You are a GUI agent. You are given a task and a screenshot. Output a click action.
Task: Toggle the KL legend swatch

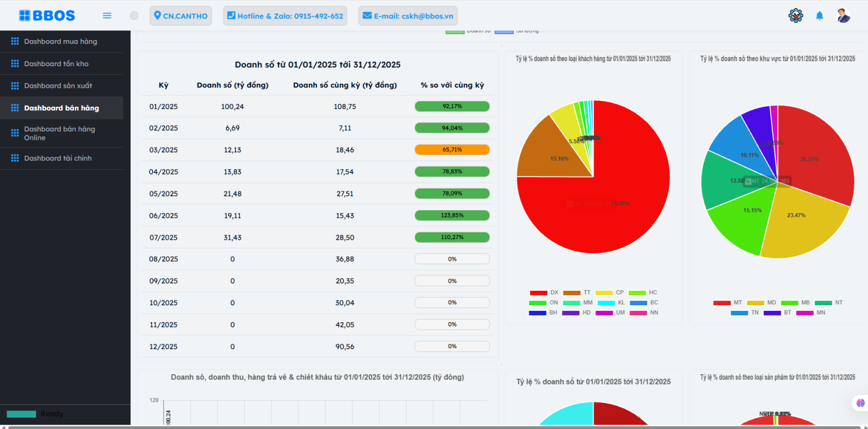606,303
